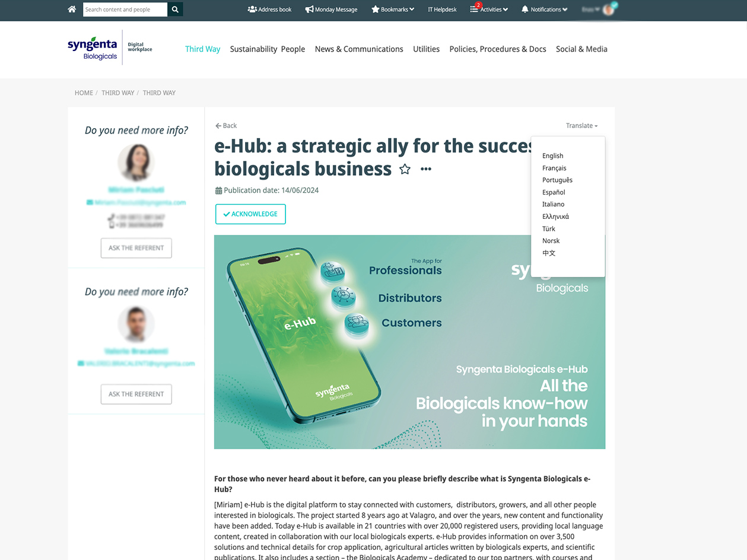The height and width of the screenshot is (560, 747).
Task: Acknowledge the article
Action: (x=250, y=214)
